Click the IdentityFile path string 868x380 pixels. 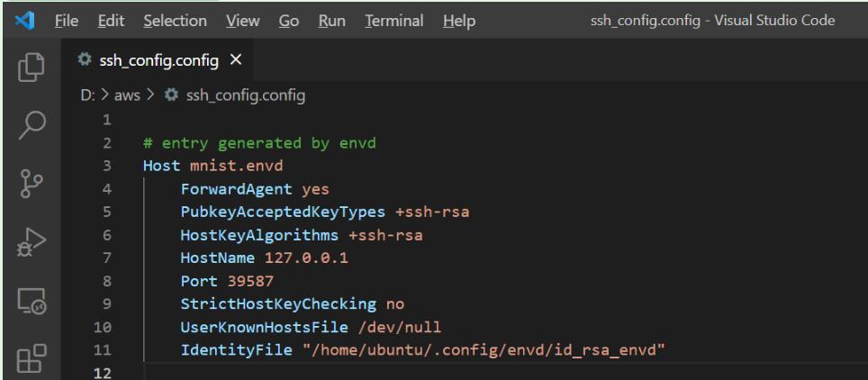click(x=484, y=350)
